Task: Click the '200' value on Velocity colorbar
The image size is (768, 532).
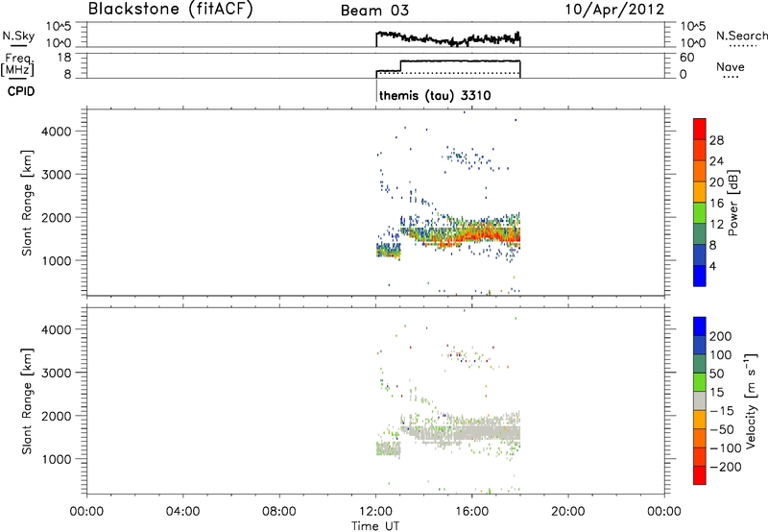Action: (x=721, y=336)
